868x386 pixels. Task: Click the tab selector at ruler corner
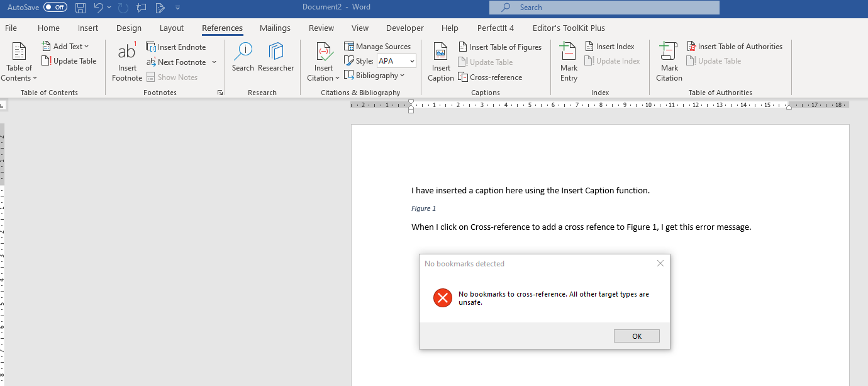pos(3,105)
